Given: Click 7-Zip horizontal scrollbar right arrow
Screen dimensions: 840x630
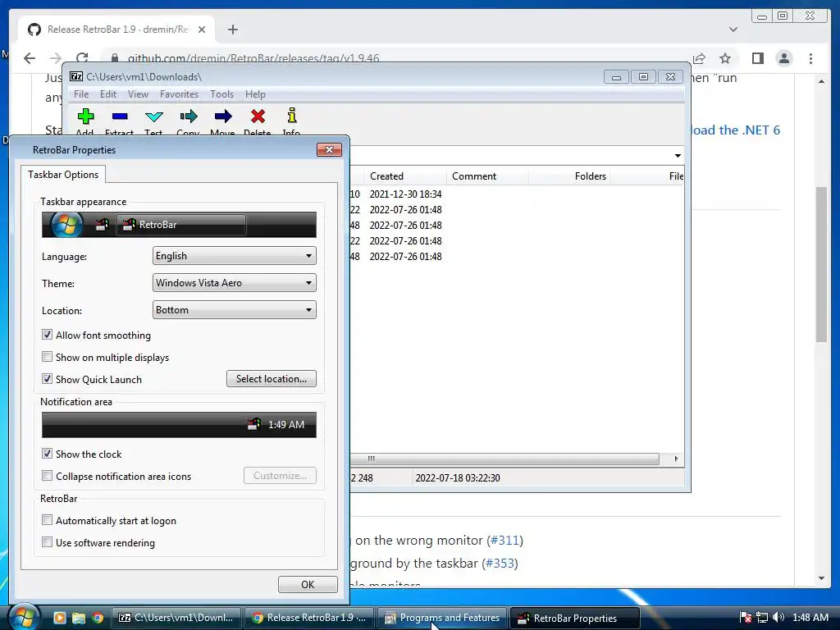Looking at the screenshot, I should (676, 459).
